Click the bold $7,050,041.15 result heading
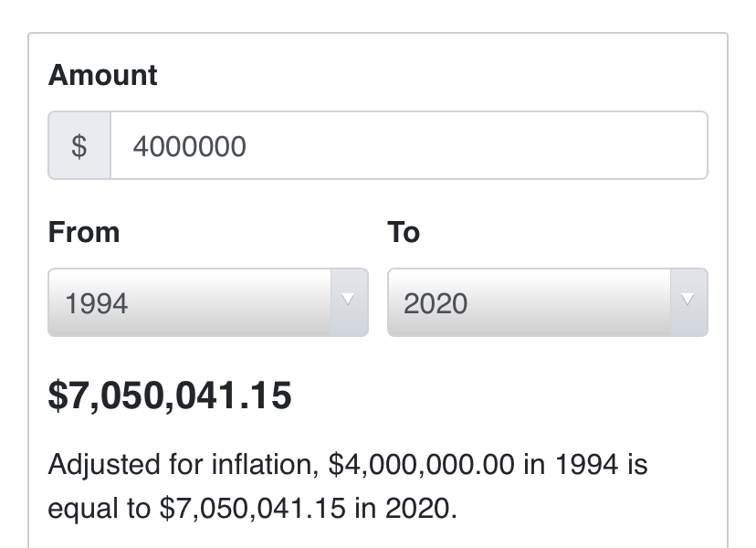This screenshot has height=548, width=756. (x=170, y=396)
